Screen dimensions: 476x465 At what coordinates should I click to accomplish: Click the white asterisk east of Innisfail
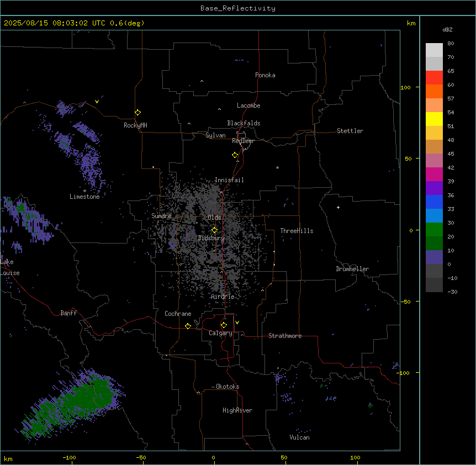pos(277,167)
